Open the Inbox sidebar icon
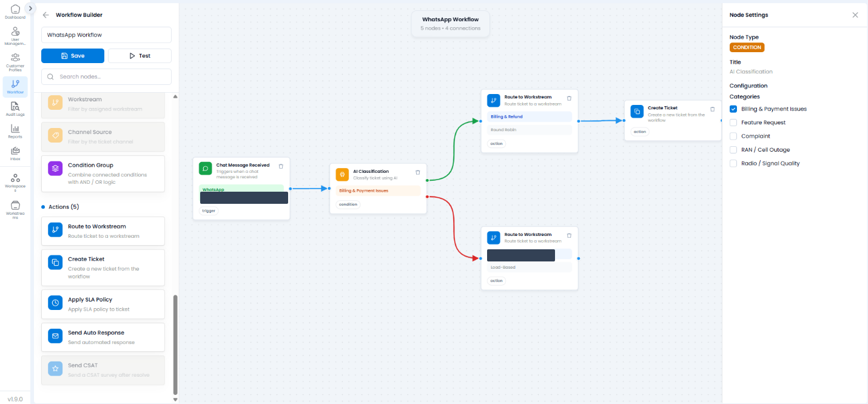Viewport: 868px width, 404px height. click(15, 153)
